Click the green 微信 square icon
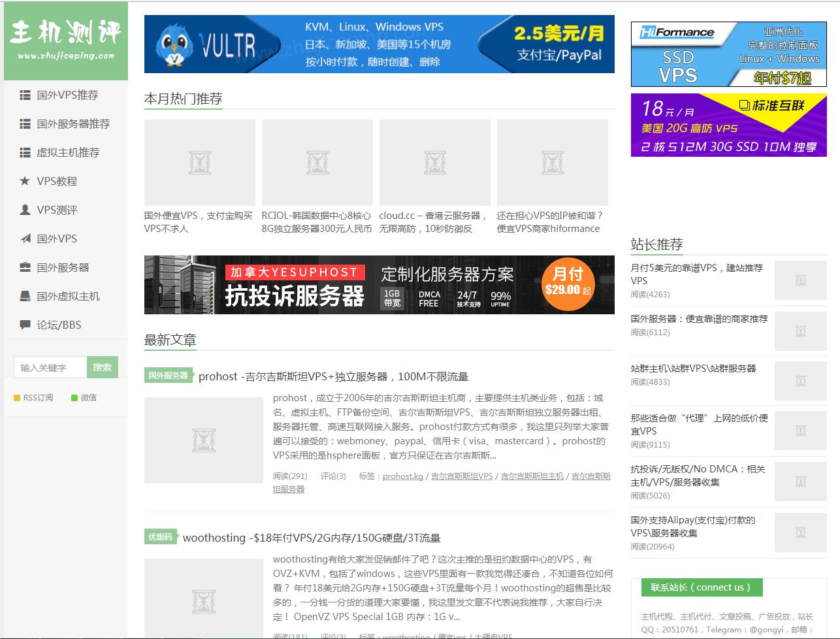This screenshot has height=639, width=840. point(74,398)
